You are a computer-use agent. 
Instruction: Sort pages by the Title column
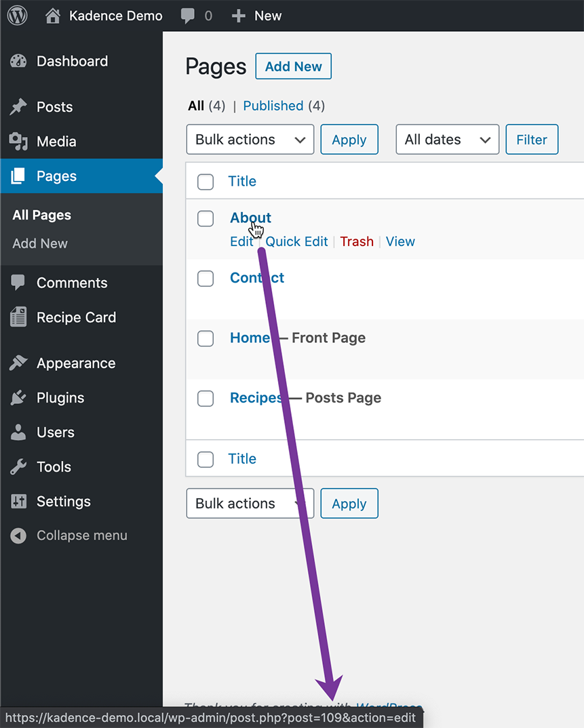point(242,182)
